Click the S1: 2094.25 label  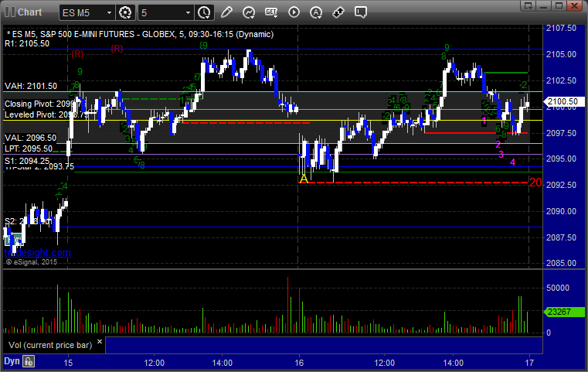click(x=27, y=161)
